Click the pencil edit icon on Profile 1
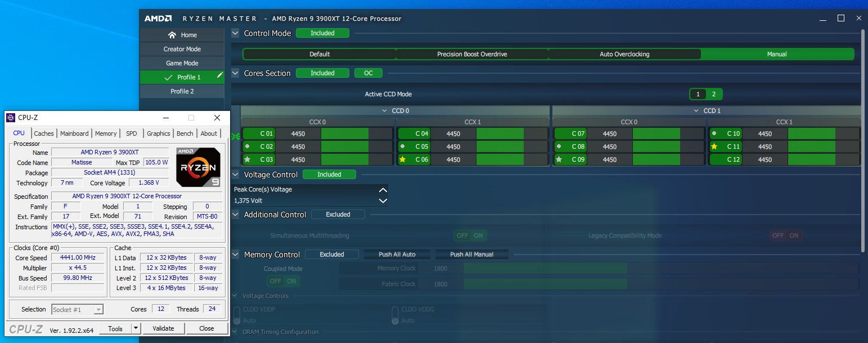 coord(220,75)
